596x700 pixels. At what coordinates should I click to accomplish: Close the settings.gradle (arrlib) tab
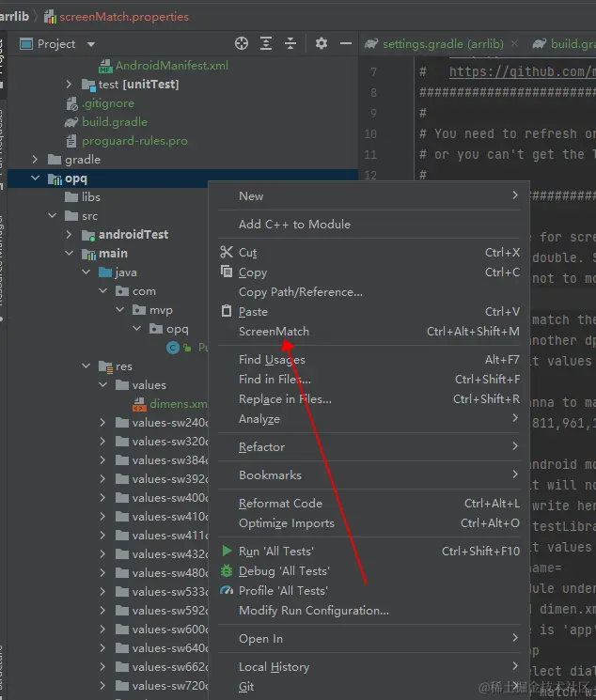515,43
